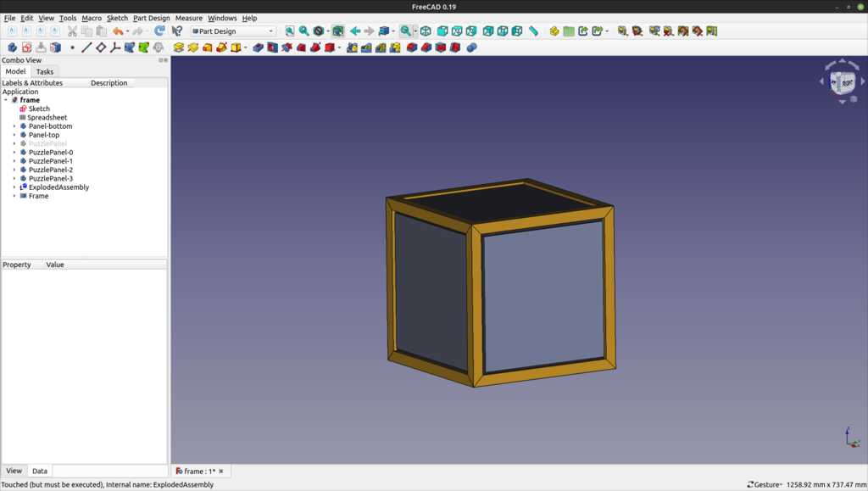The image size is (868, 491).
Task: Open the Part Design workbench dropdown
Action: [233, 31]
